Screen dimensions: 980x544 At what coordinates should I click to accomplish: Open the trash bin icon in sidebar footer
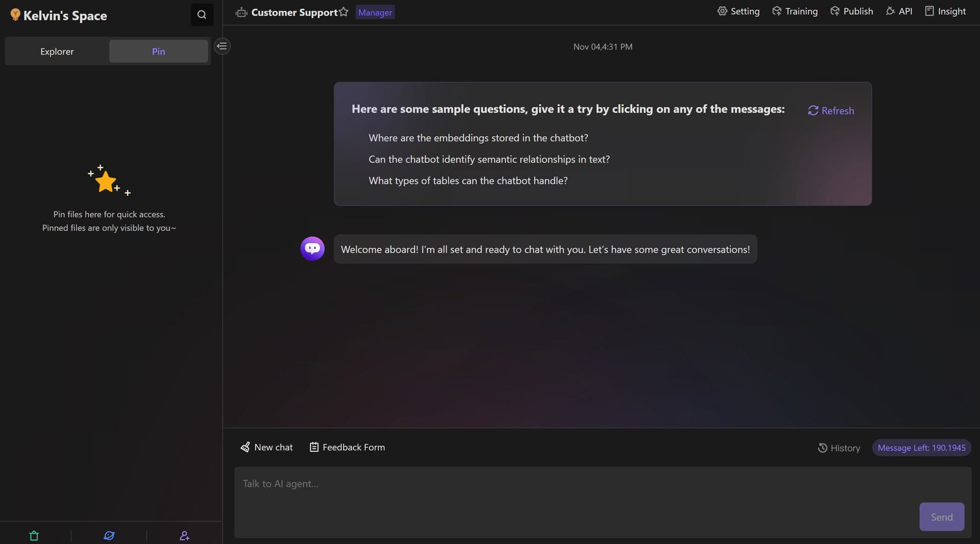click(x=34, y=536)
